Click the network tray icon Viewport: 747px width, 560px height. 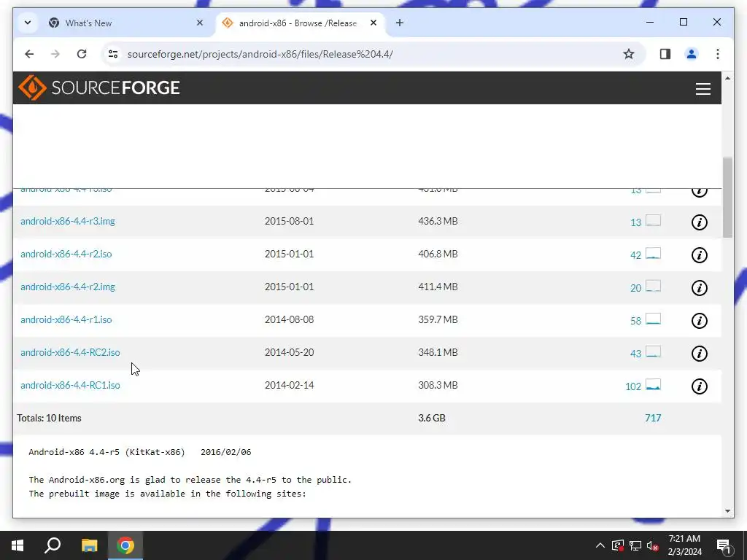(x=635, y=545)
